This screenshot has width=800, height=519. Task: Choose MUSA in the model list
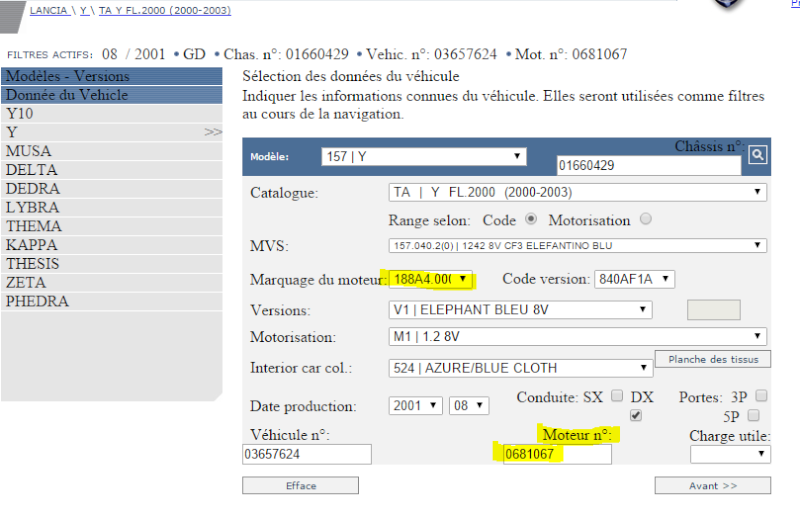point(112,151)
